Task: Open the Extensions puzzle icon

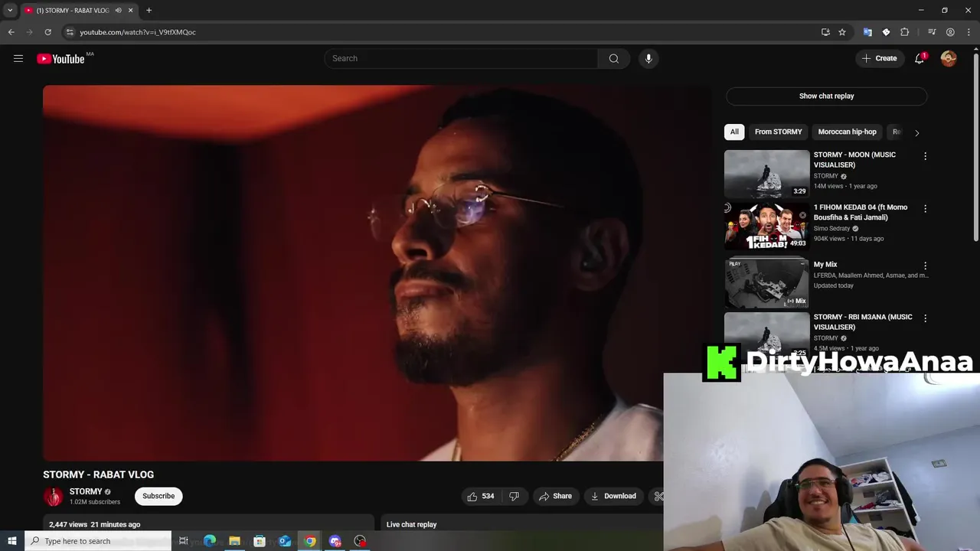Action: (905, 32)
